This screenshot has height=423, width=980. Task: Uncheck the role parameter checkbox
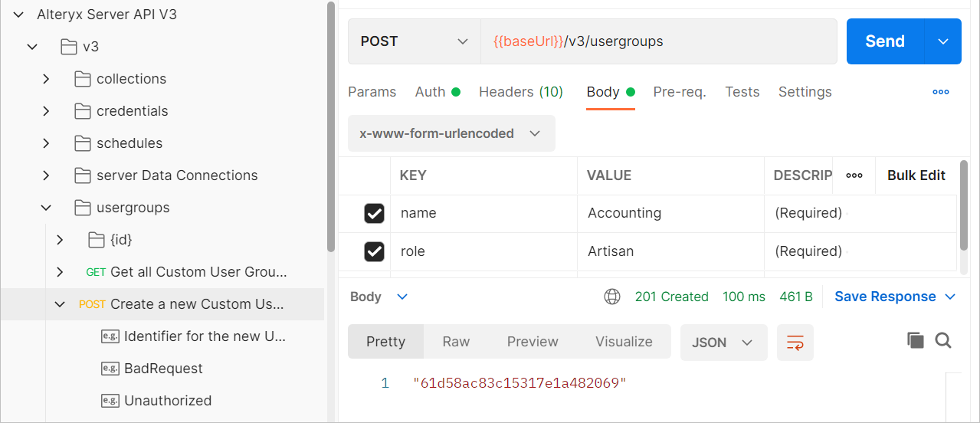[374, 251]
